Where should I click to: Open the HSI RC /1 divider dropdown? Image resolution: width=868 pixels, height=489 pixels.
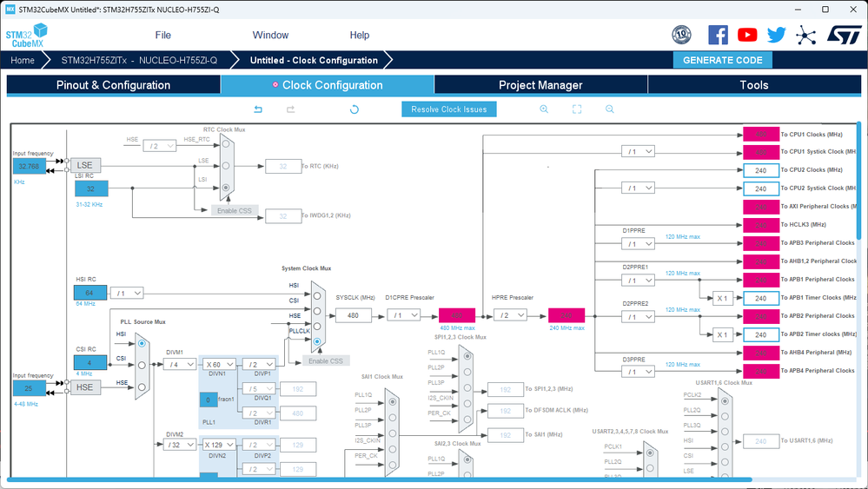point(127,294)
